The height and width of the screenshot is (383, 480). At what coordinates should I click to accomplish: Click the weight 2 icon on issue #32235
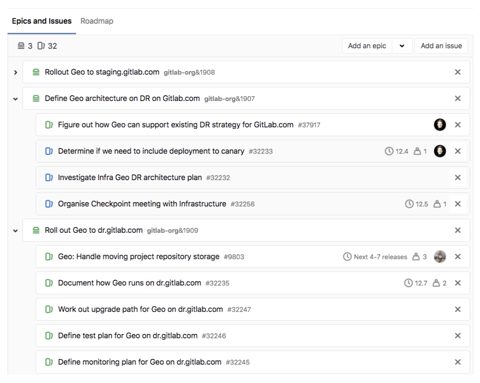click(x=436, y=283)
